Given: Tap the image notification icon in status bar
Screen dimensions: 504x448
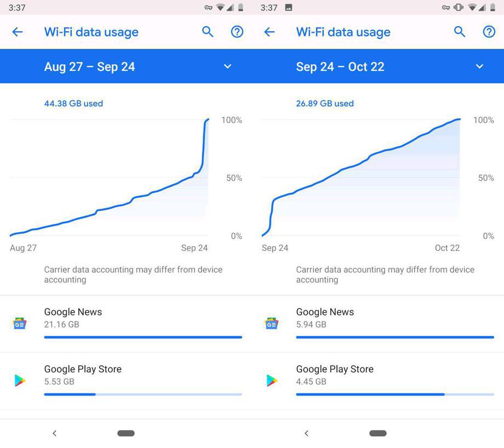Looking at the screenshot, I should click(x=289, y=7).
